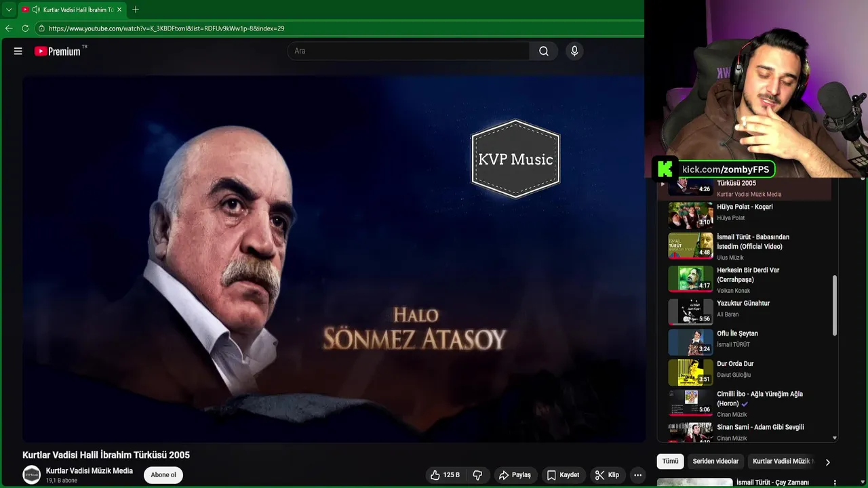Viewport: 868px width, 488px height.
Task: Like the video with thumbs-up 125 B
Action: (x=445, y=475)
